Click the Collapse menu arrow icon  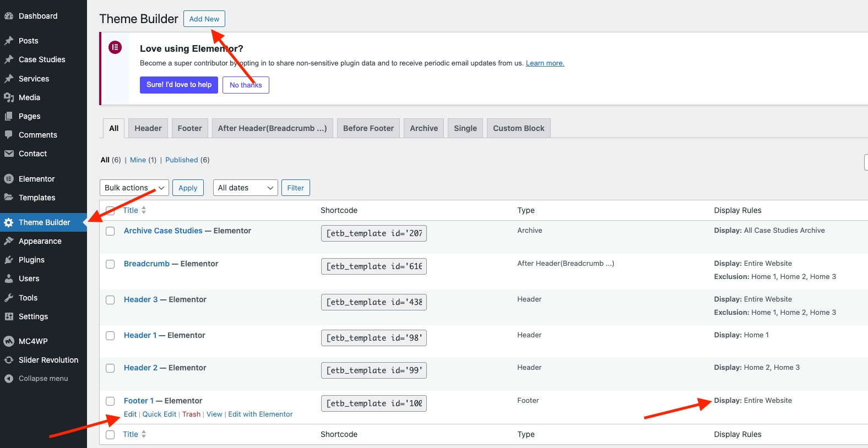click(x=9, y=379)
